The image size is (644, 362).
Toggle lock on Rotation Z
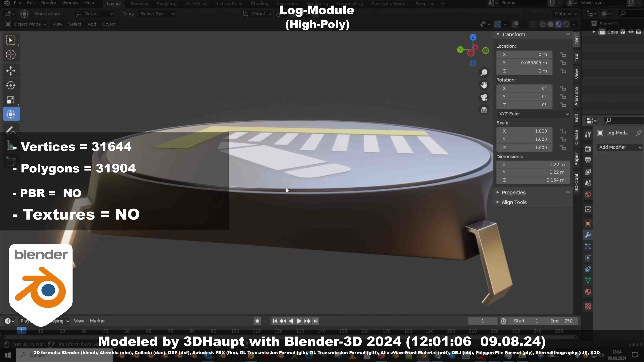click(x=563, y=105)
